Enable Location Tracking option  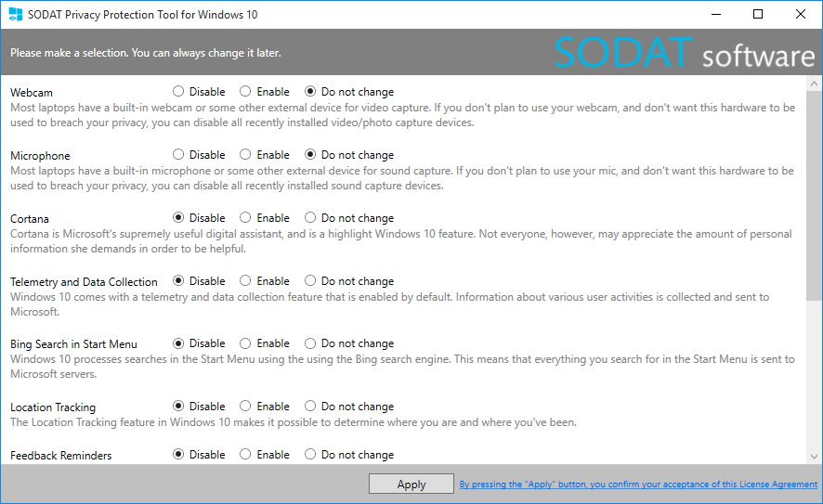point(265,407)
